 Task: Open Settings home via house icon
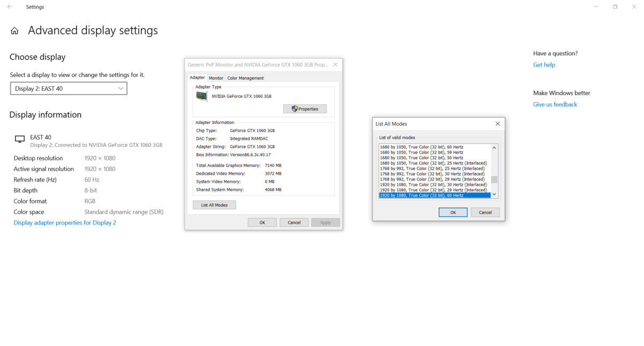tap(14, 31)
